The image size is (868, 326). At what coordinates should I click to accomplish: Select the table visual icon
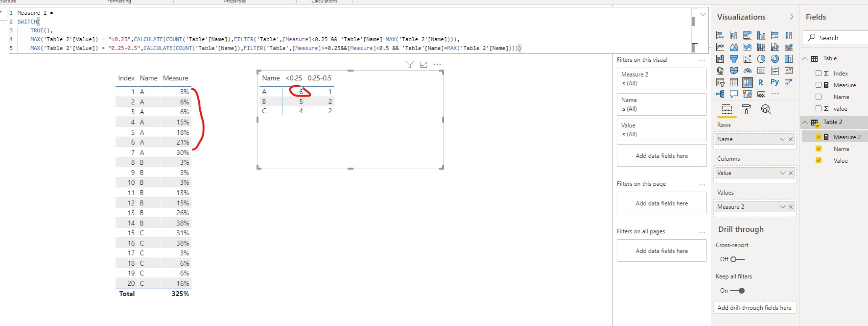(x=733, y=82)
